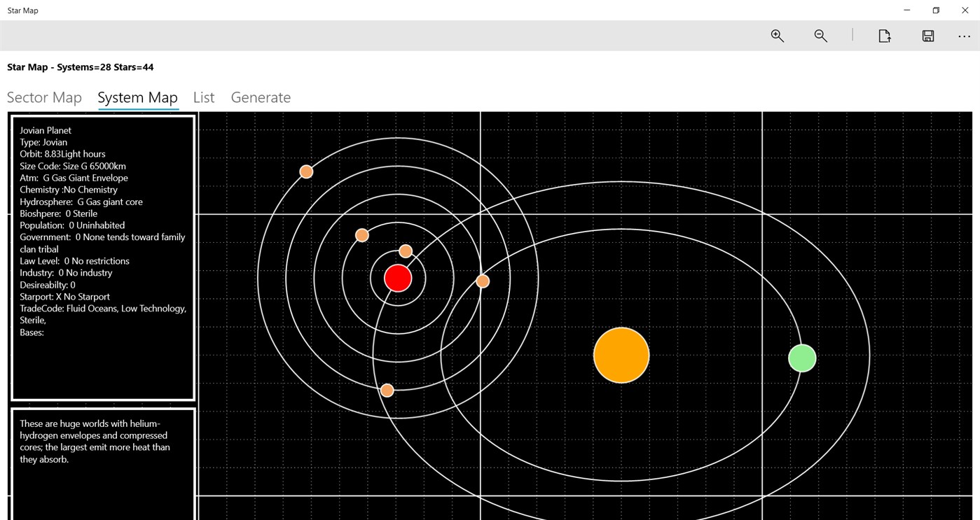The width and height of the screenshot is (980, 520).
Task: Click the magnifier plus toolbar icon
Action: pos(777,36)
